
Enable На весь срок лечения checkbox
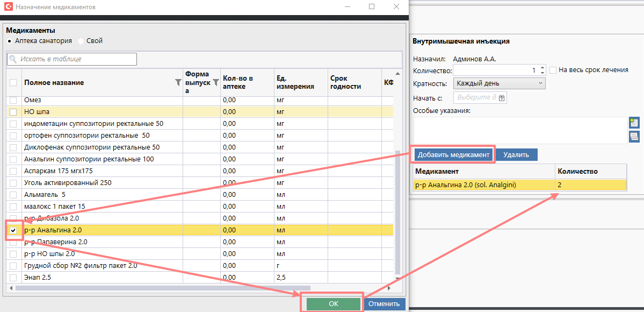click(553, 70)
